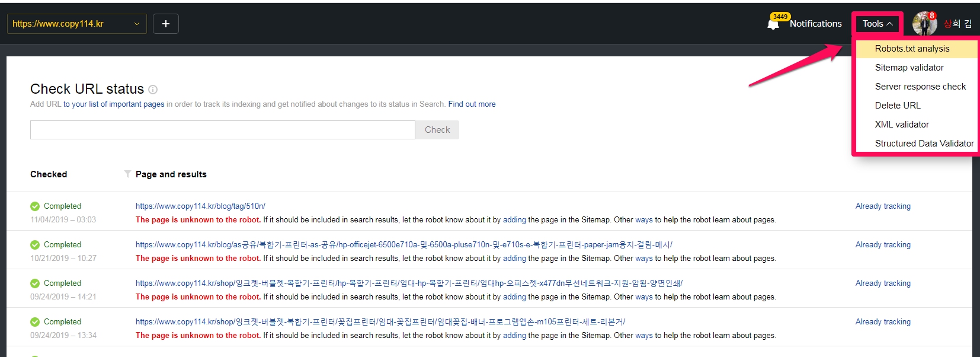Click help icon beside Check URL status

(153, 90)
